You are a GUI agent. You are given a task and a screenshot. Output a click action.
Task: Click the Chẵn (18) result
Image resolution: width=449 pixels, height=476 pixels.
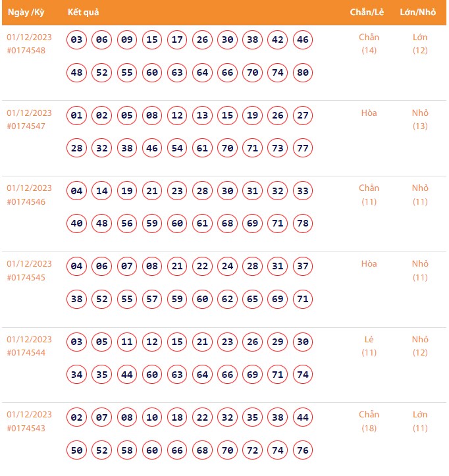(x=369, y=421)
